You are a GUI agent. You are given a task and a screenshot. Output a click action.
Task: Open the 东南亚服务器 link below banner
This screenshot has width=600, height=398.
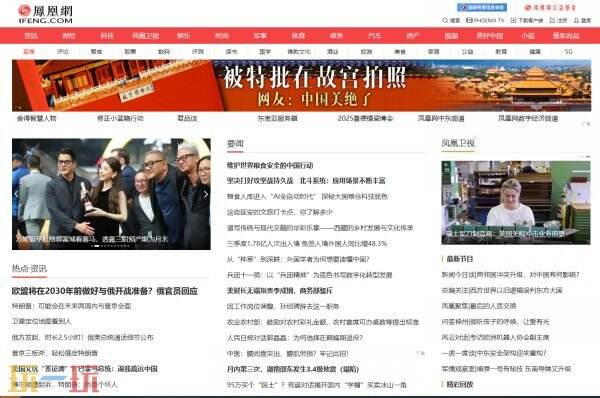point(277,118)
